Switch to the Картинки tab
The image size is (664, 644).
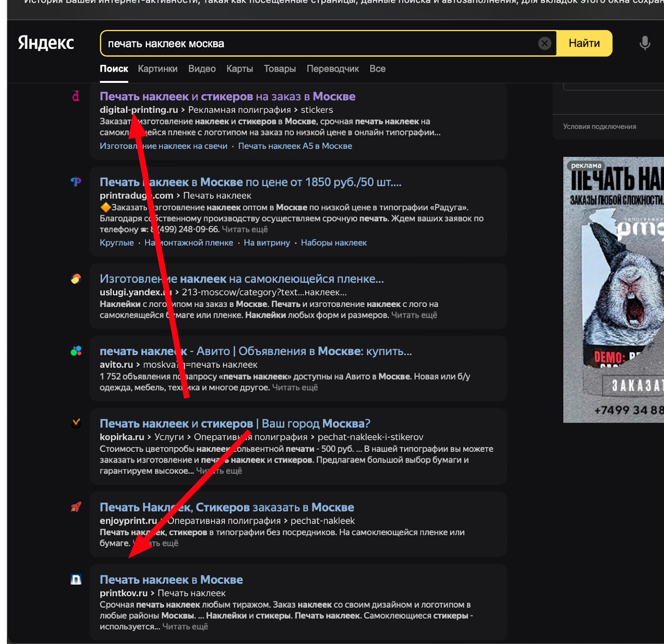(x=158, y=69)
